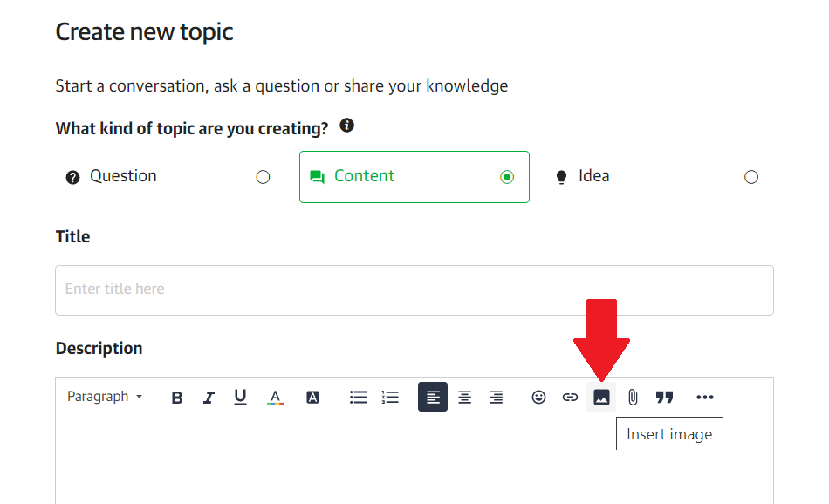Insert a bulleted list
Image resolution: width=829 pixels, height=504 pixels.
pos(358,398)
